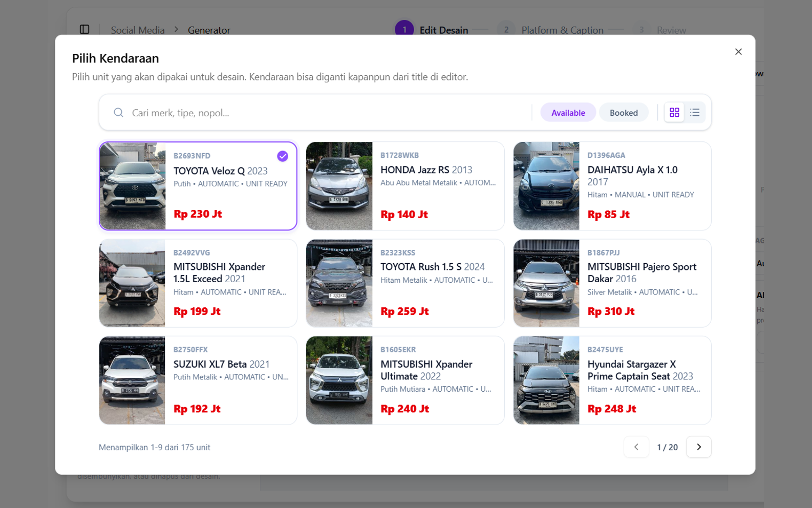Click plate number B2475UYE
This screenshot has width=812, height=508.
pyautogui.click(x=605, y=350)
